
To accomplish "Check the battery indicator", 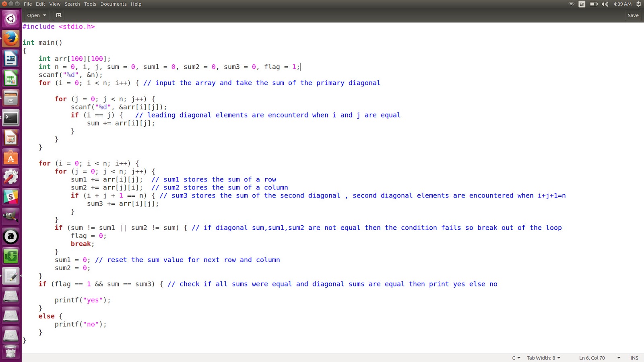I will pos(593,4).
